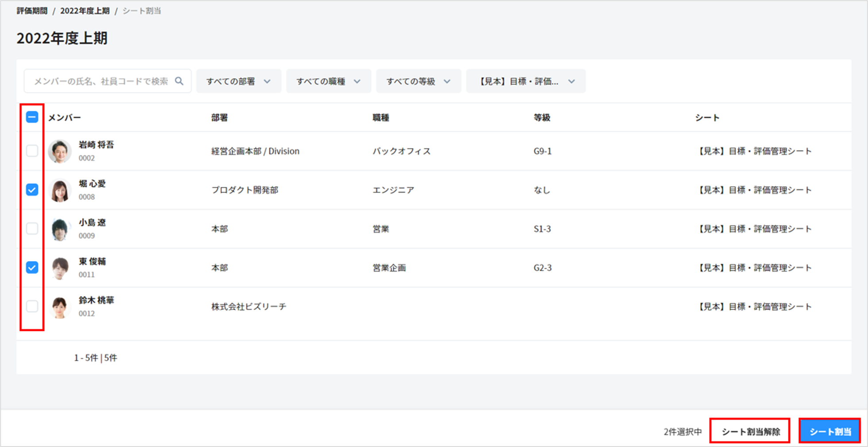Open 2022年度上期 breadcrumb link
This screenshot has height=447, width=868.
click(85, 11)
